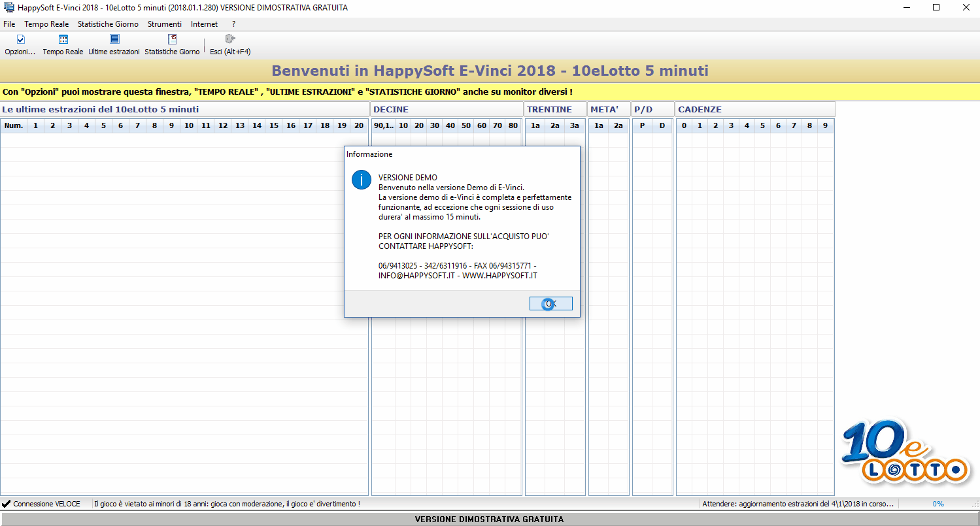The image size is (980, 526).
Task: Open the Statistiche Giorno menu
Action: click(x=108, y=24)
